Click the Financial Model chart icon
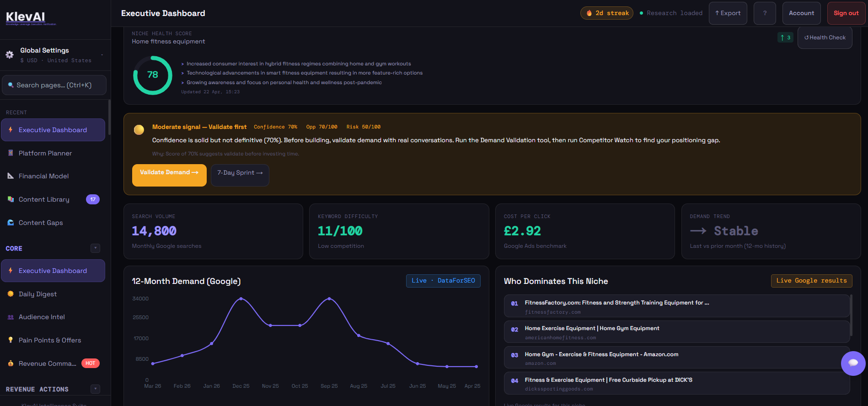Image resolution: width=868 pixels, height=406 pixels. pos(11,176)
